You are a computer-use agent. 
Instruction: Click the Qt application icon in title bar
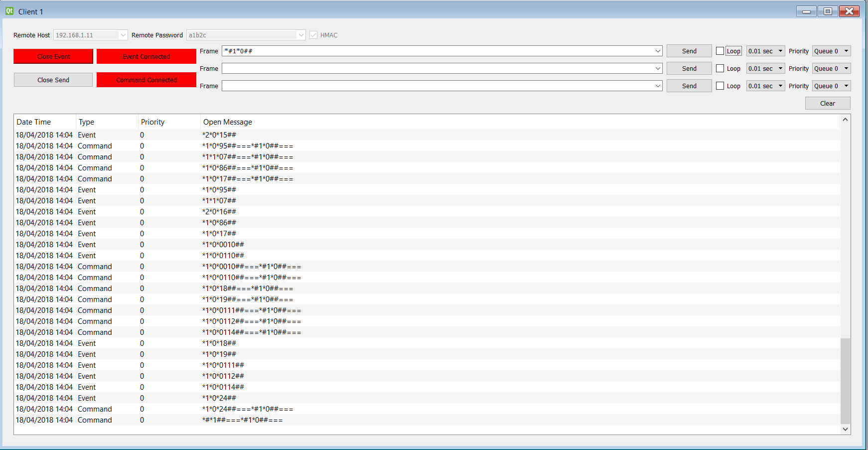click(9, 11)
